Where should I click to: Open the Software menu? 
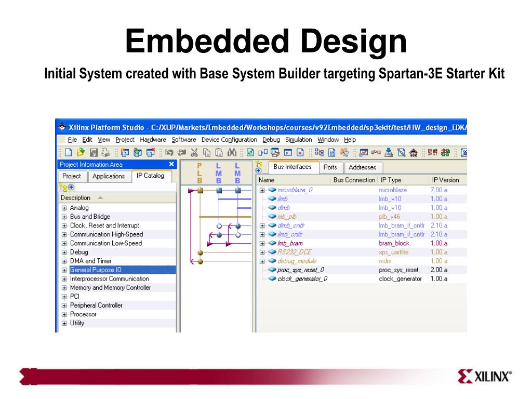click(x=184, y=139)
